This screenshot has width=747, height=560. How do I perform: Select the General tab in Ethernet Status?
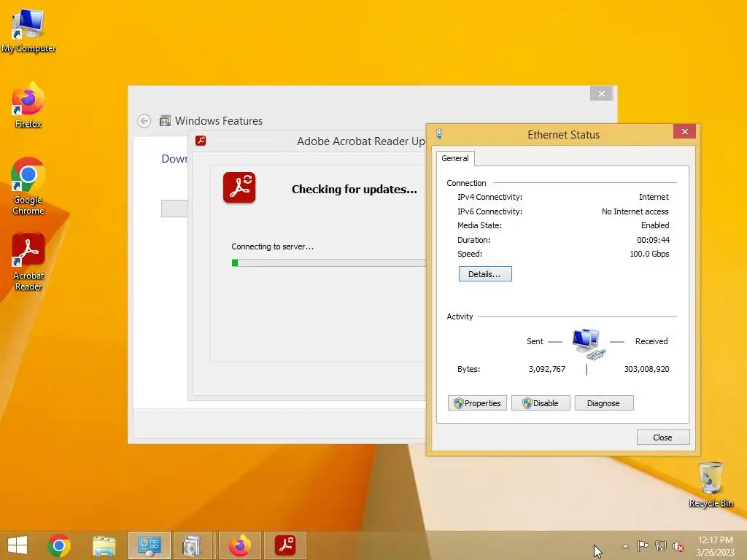tap(455, 158)
